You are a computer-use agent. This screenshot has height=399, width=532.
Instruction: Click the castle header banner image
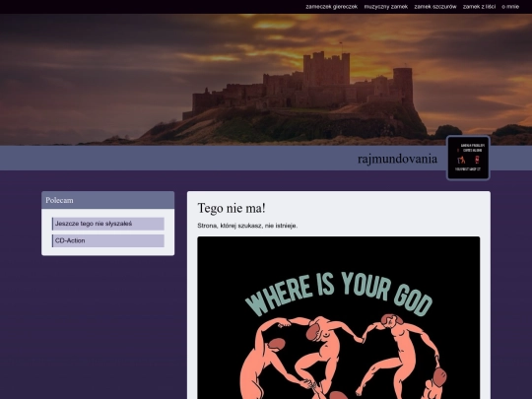266,80
